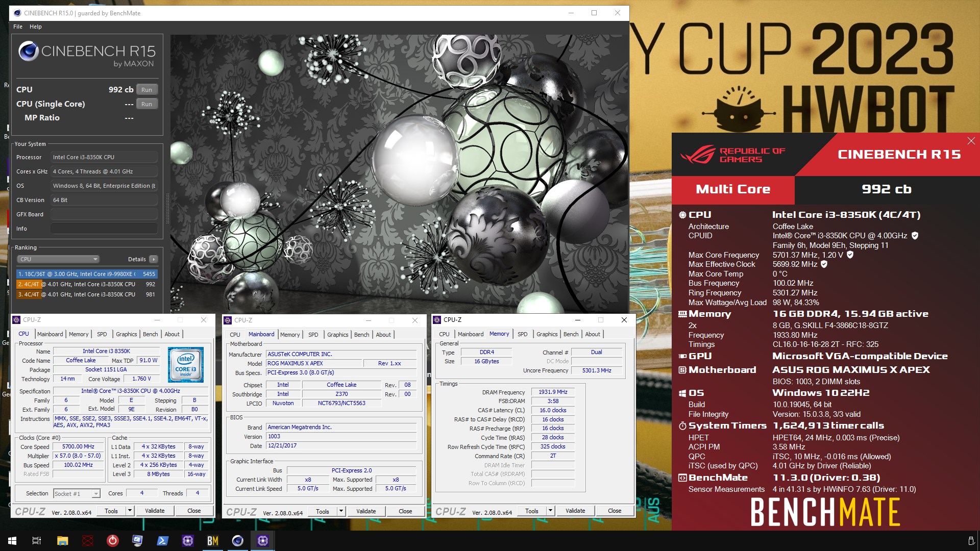Open the Help menu in Cinebench
Screen dimensions: 980x551
pos(36,27)
